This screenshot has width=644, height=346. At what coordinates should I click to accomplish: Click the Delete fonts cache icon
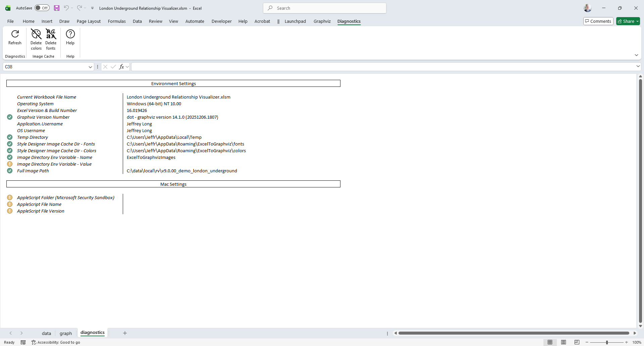point(51,34)
